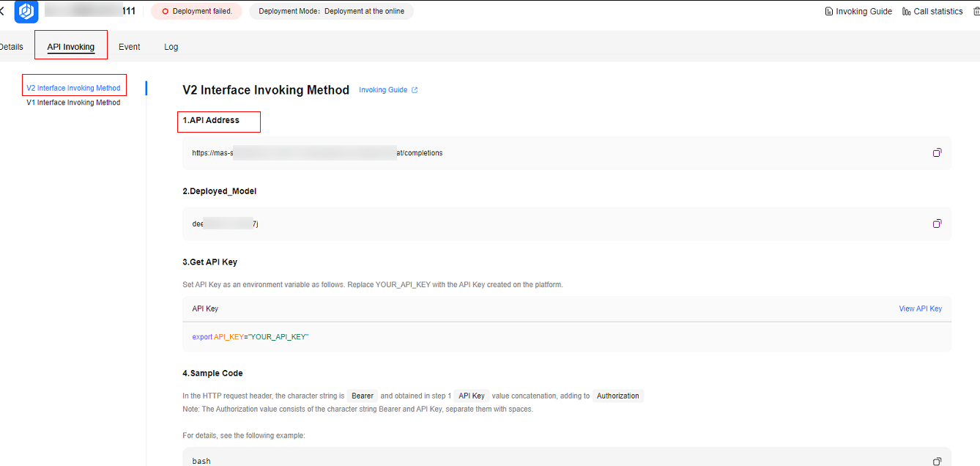Click the Deployment failed status badge
980x466 pixels.
point(196,11)
